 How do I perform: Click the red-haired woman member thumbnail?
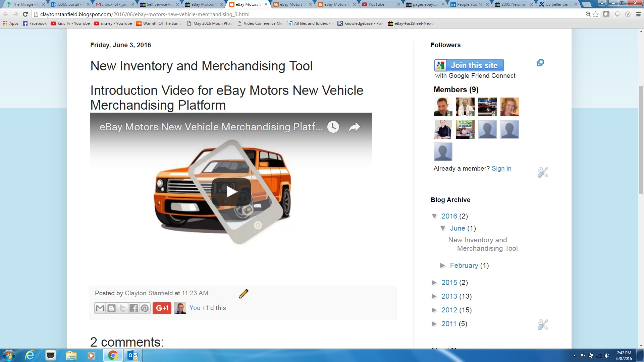point(509,107)
